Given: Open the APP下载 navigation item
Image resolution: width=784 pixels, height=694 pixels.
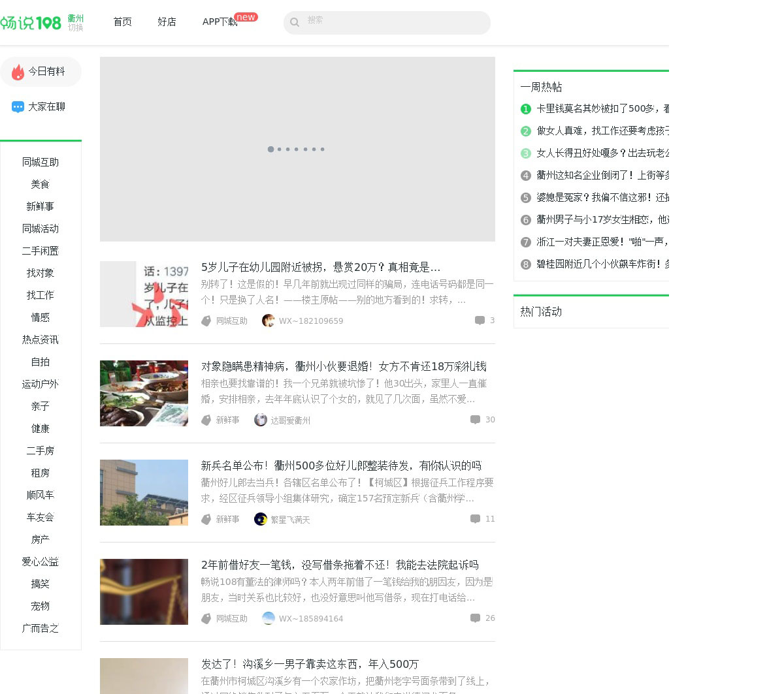Looking at the screenshot, I should pos(220,22).
